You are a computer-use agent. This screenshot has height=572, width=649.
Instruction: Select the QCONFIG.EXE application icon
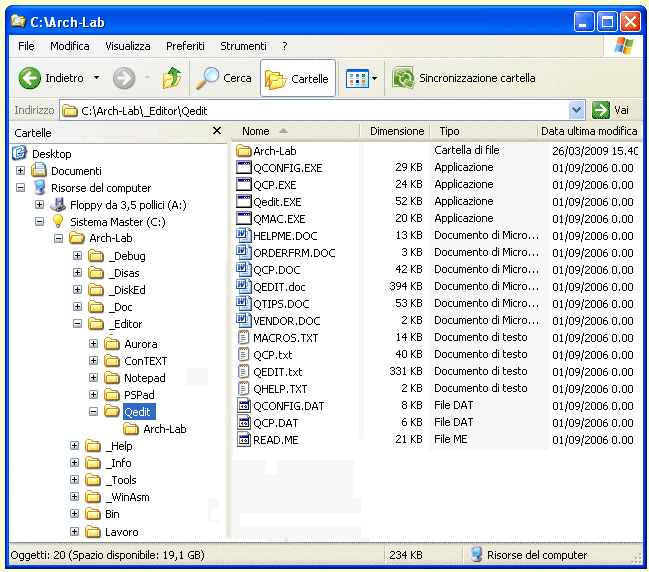(243, 168)
